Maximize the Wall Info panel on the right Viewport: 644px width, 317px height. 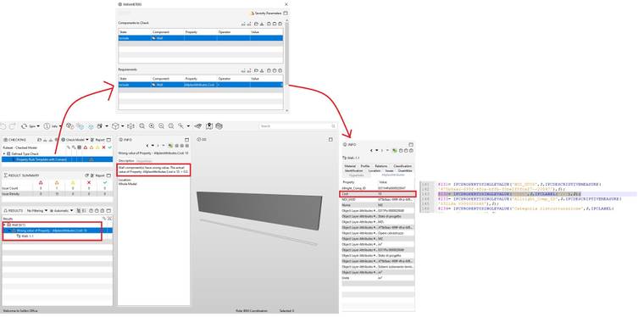click(x=411, y=145)
